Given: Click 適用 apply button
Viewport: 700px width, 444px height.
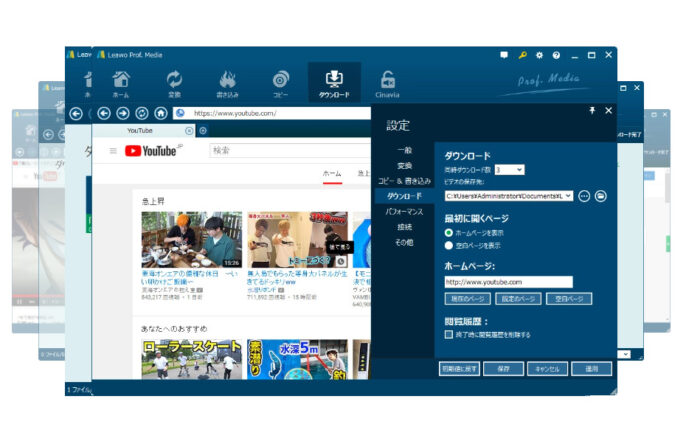Looking at the screenshot, I should click(592, 369).
